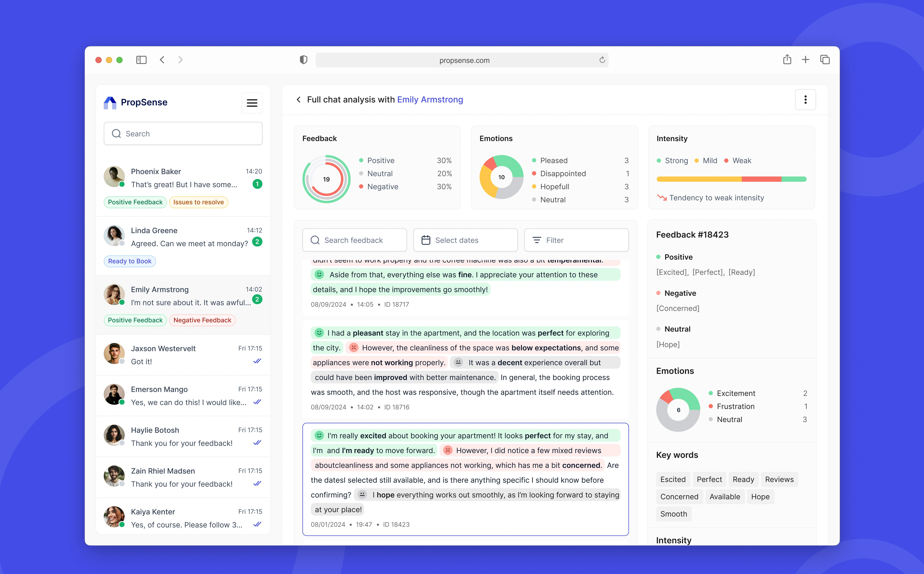Click the Positive 30% legend row
Viewport: 924px width, 574px height.
[405, 160]
